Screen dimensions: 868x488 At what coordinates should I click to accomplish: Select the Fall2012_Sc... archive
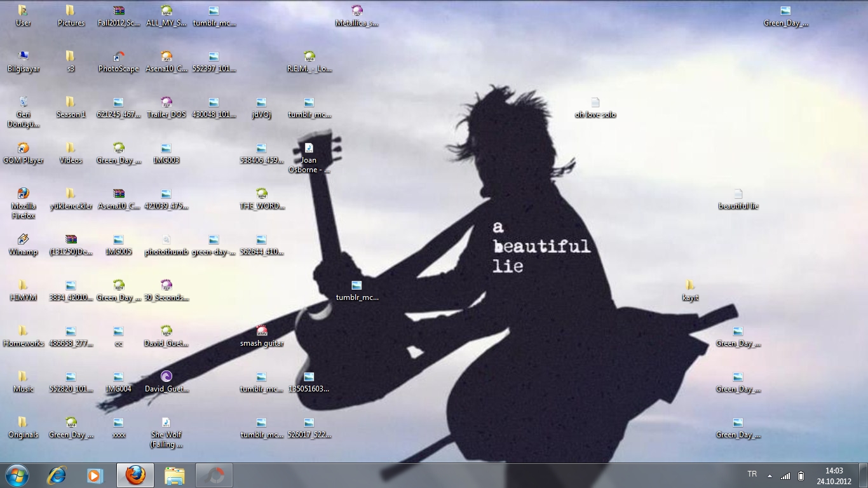[x=118, y=16]
